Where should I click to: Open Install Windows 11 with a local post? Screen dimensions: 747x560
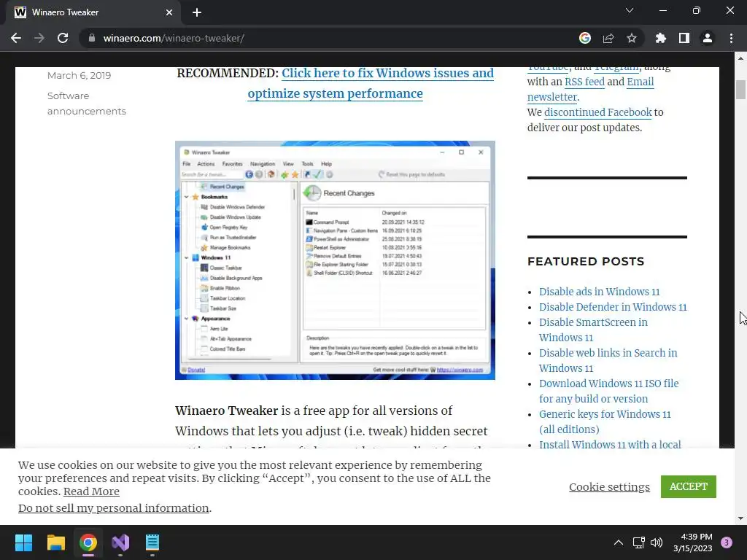(610, 444)
